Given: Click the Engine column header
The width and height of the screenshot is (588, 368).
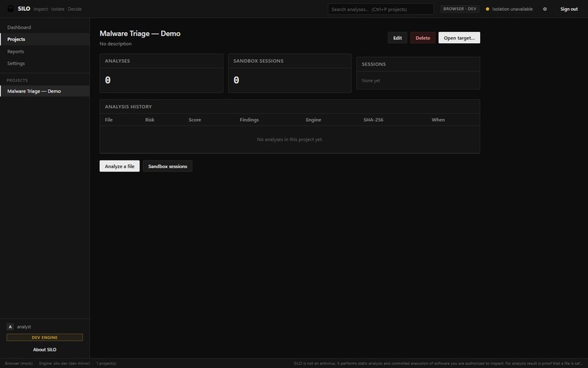Looking at the screenshot, I should [313, 120].
